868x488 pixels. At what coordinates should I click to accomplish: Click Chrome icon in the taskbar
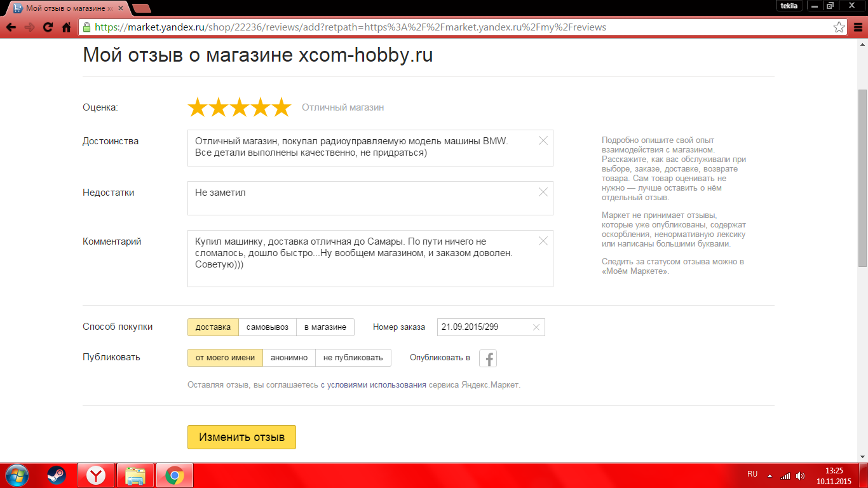click(x=175, y=475)
